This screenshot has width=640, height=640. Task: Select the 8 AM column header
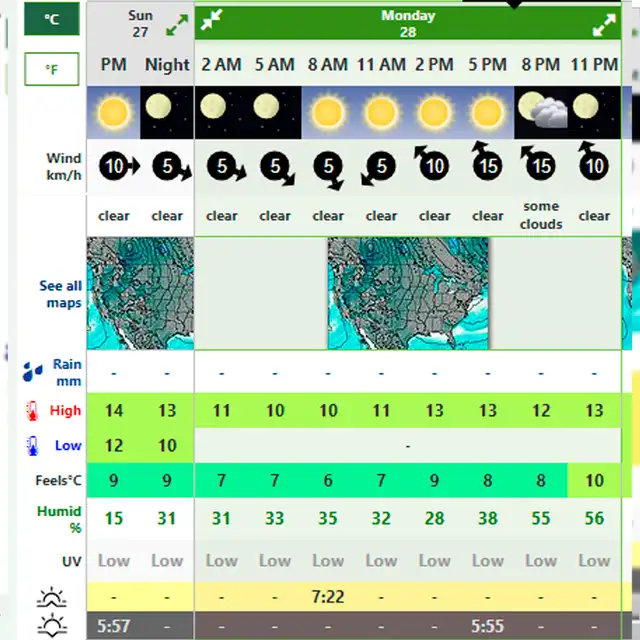point(328,64)
